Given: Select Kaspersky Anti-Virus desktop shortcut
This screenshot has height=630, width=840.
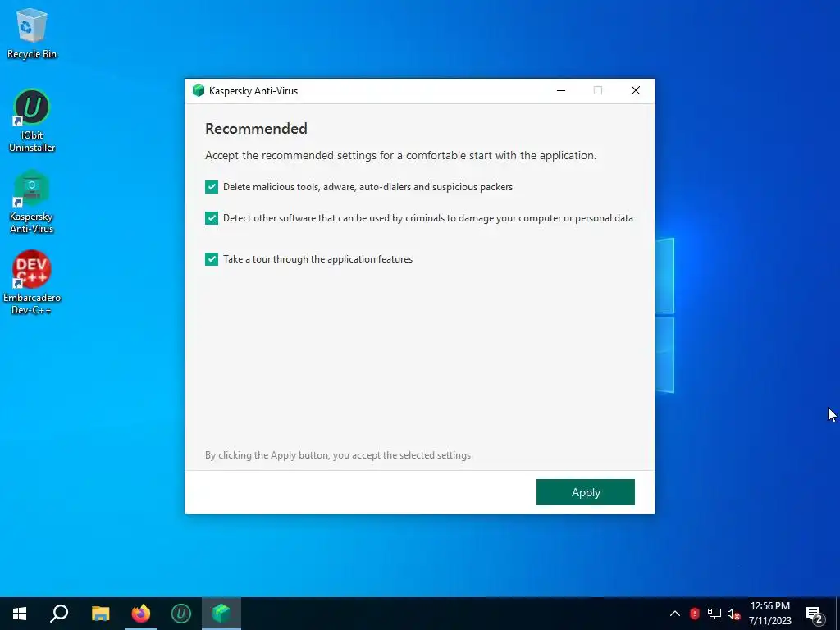Looking at the screenshot, I should click(32, 202).
